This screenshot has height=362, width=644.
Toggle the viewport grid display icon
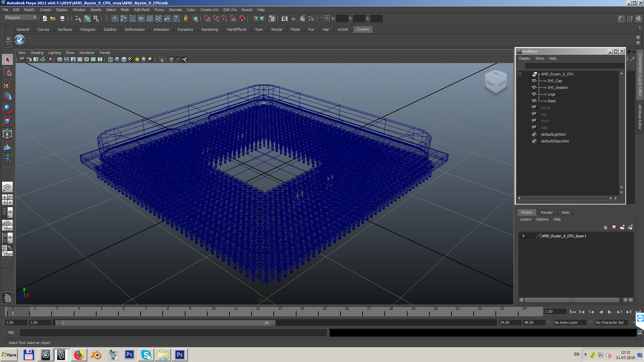59,59
